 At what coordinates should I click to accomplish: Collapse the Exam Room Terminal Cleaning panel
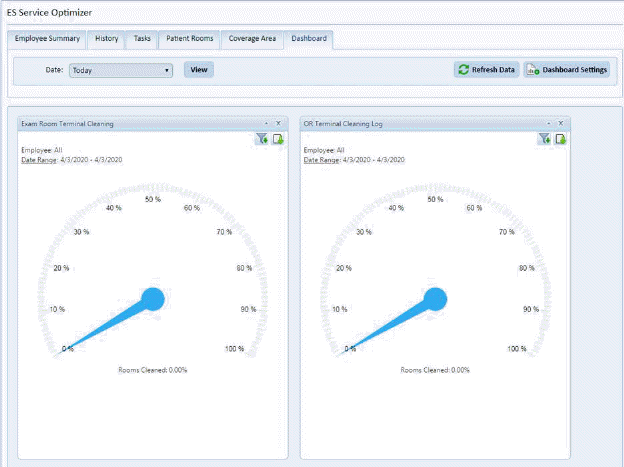click(267, 123)
